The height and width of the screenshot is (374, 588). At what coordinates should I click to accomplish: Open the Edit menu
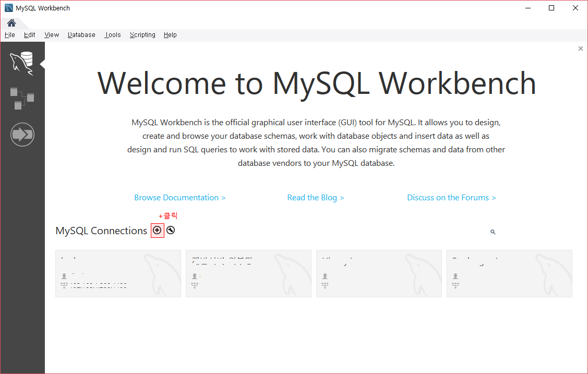tap(29, 35)
